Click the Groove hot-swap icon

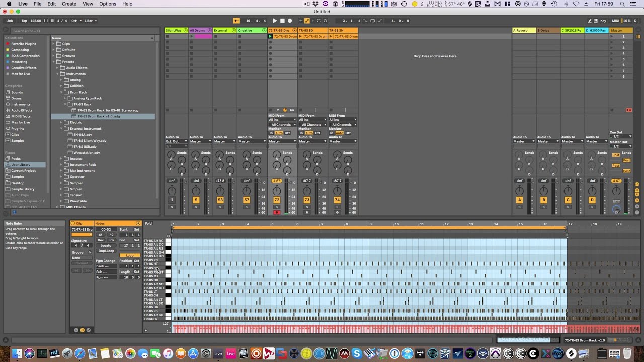click(90, 252)
